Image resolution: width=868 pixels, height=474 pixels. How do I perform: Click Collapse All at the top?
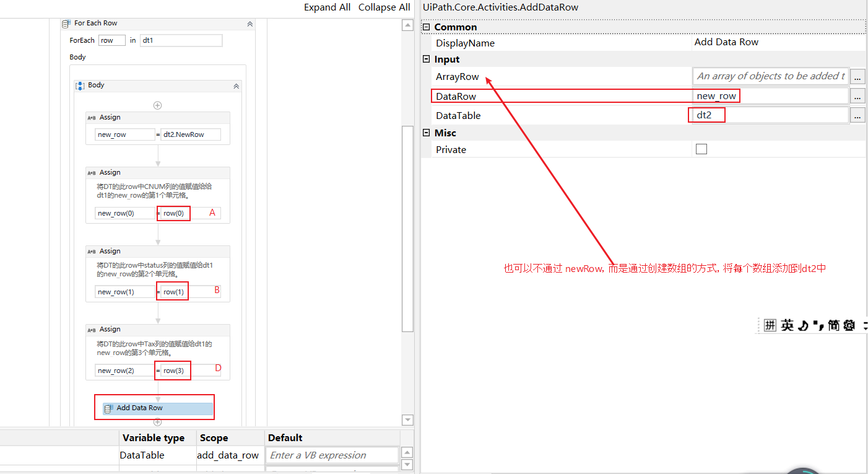[x=384, y=7]
